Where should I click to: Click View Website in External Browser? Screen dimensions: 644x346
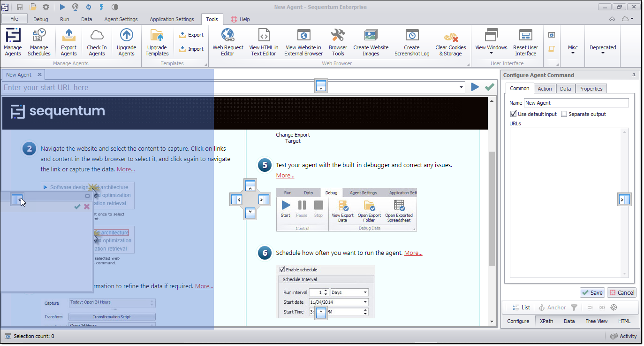pyautogui.click(x=303, y=42)
